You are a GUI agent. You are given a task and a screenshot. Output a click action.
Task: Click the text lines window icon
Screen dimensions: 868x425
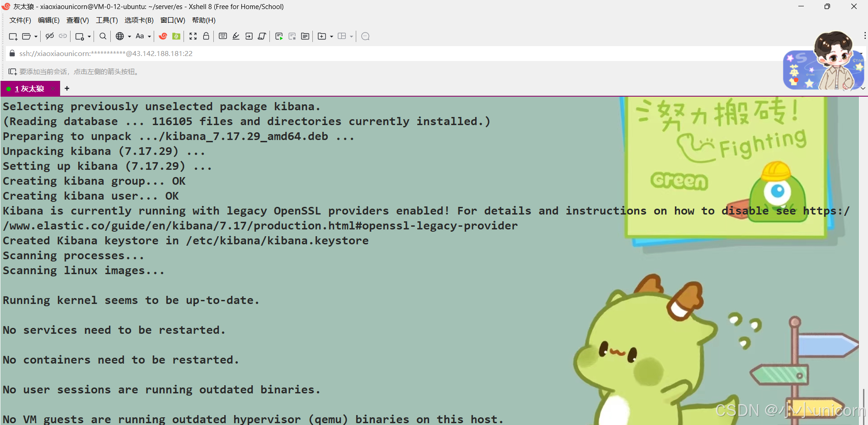tap(305, 36)
